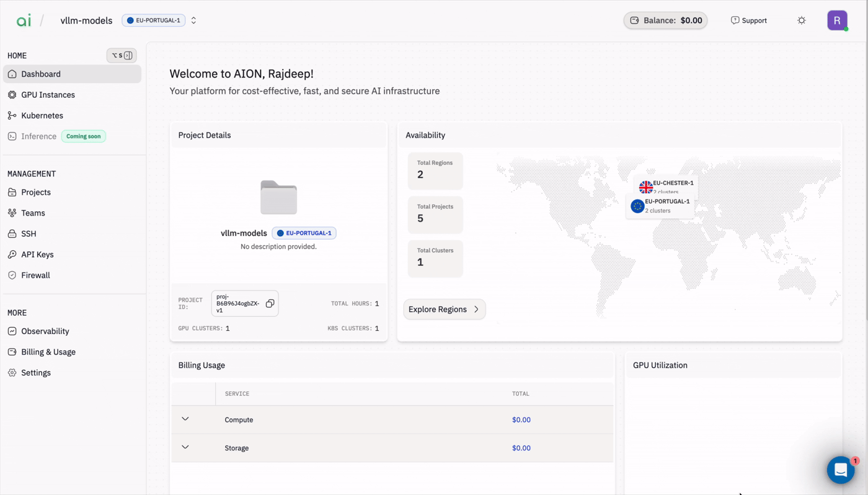868x495 pixels.
Task: Go to the Kubernetes page
Action: click(42, 115)
